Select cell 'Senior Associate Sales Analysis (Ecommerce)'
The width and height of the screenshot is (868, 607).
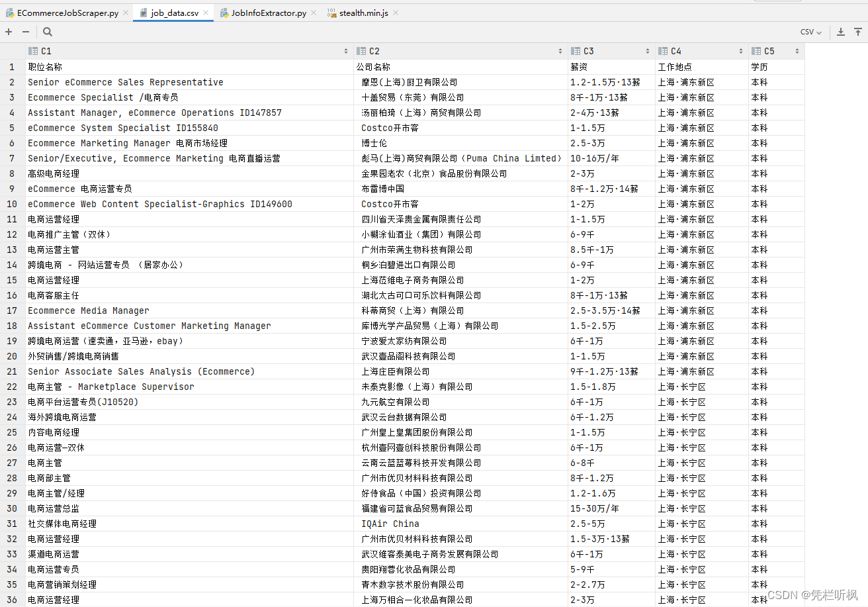pyautogui.click(x=189, y=371)
